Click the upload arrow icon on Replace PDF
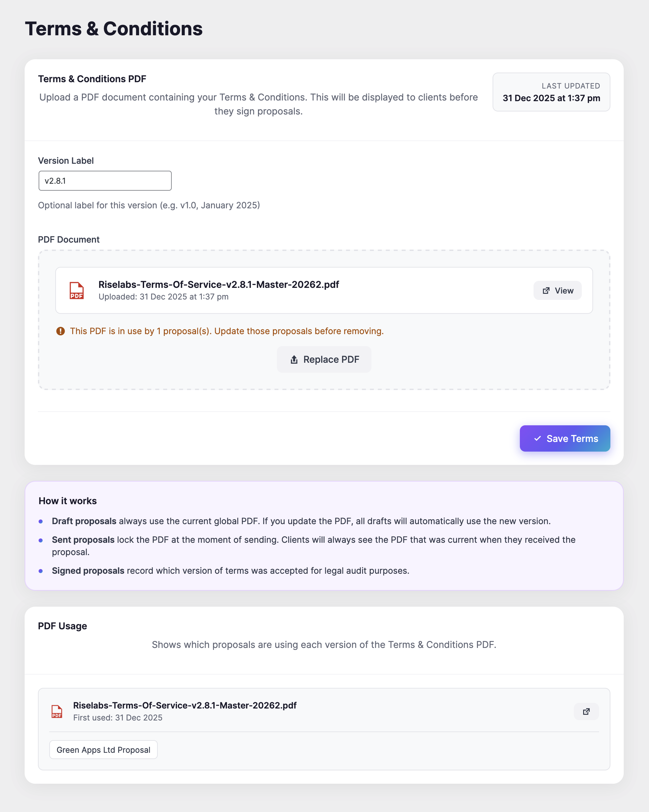Viewport: 649px width, 812px height. pyautogui.click(x=294, y=360)
